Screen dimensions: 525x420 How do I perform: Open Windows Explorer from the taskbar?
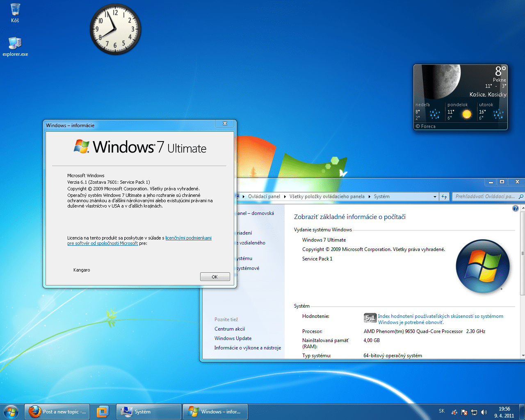tap(102, 411)
